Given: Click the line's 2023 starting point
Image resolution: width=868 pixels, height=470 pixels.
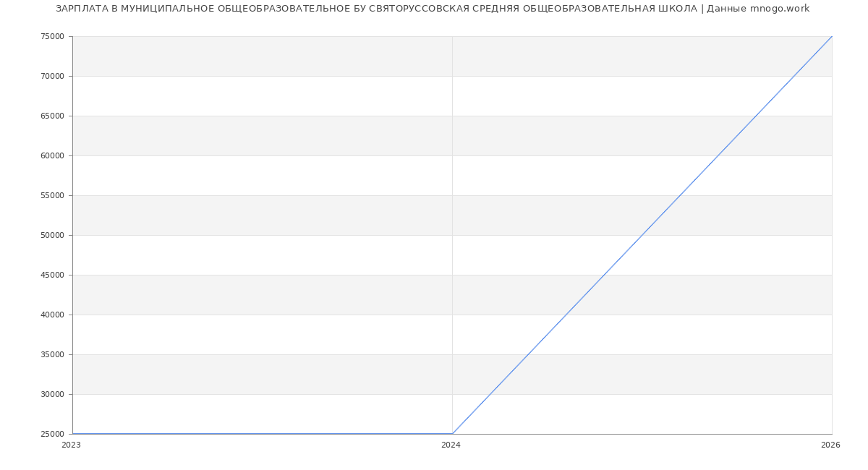Looking at the screenshot, I should (x=72, y=434).
